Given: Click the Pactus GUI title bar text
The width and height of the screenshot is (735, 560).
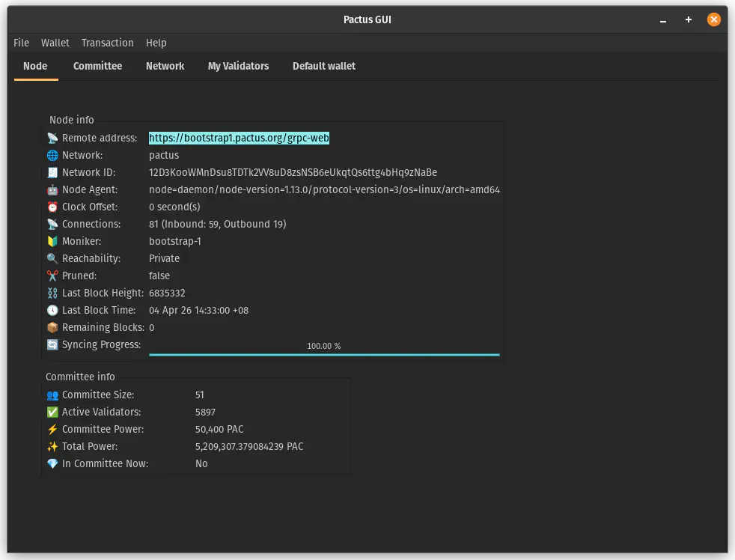Looking at the screenshot, I should tap(367, 19).
